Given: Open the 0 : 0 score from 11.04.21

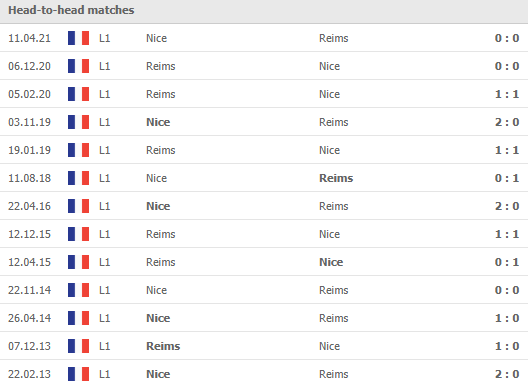Looking at the screenshot, I should coord(507,38).
